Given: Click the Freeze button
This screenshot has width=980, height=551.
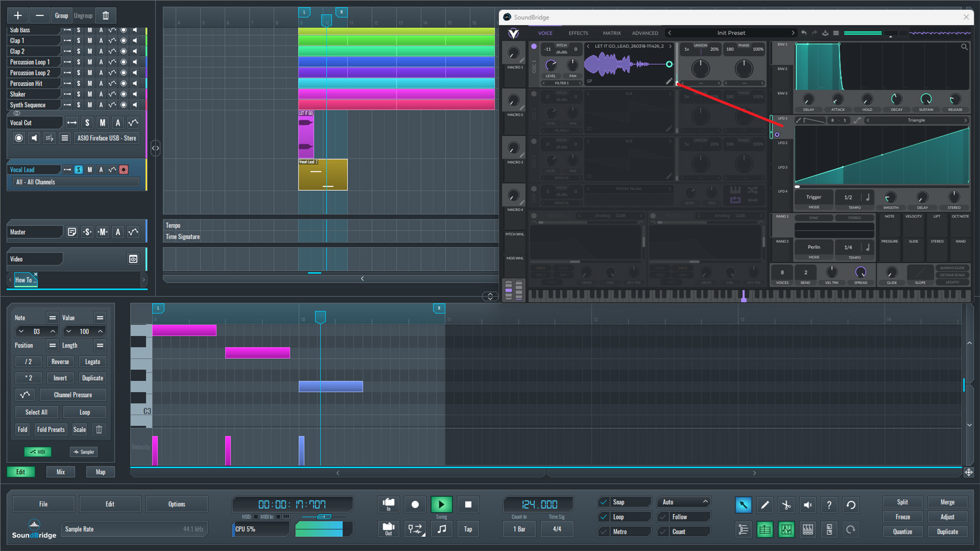Looking at the screenshot, I should click(902, 517).
